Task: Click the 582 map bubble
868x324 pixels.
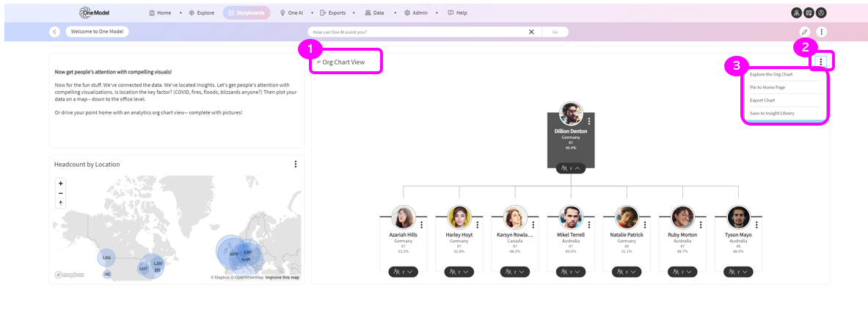Action: 107,274
